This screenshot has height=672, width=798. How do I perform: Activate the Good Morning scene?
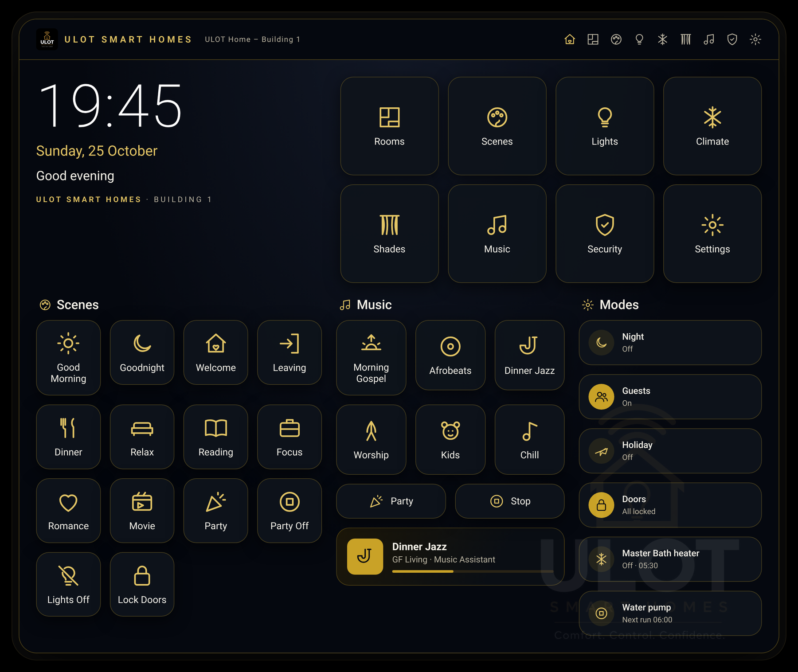(x=68, y=358)
